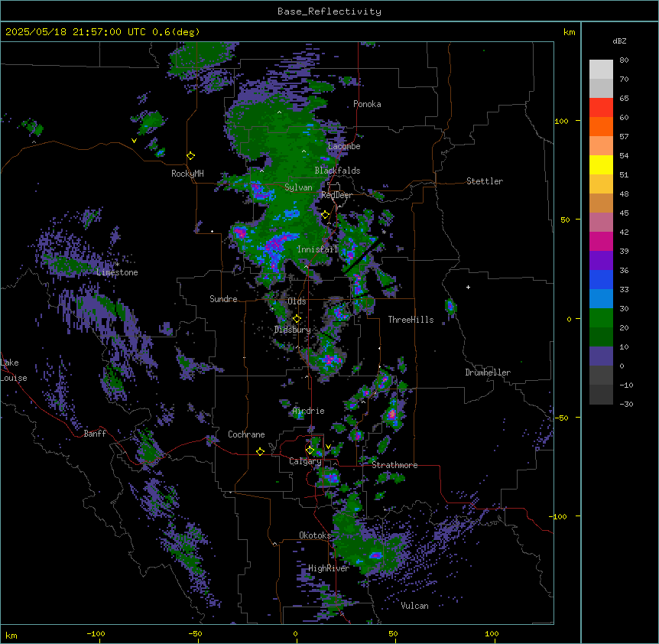Click the Stettler town label
This screenshot has height=644, width=659.
click(485, 181)
